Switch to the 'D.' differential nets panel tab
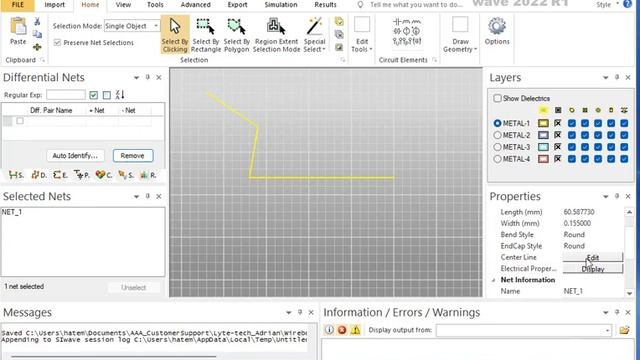 (39, 175)
